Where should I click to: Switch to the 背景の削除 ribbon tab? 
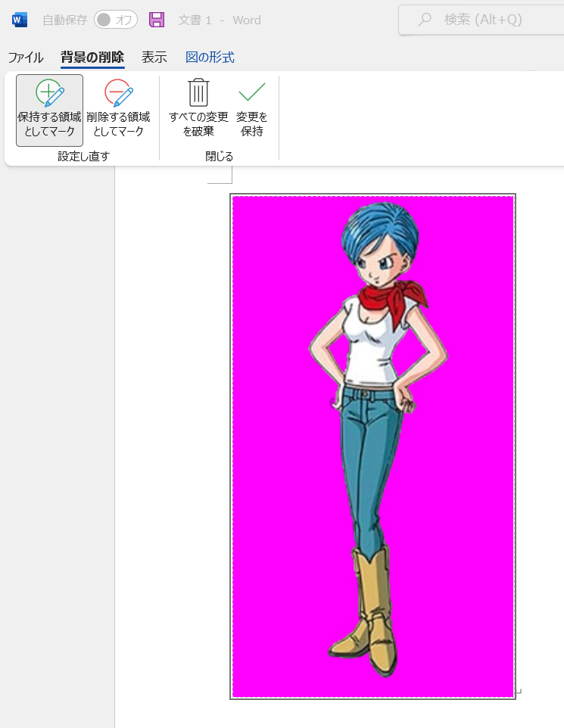click(92, 57)
